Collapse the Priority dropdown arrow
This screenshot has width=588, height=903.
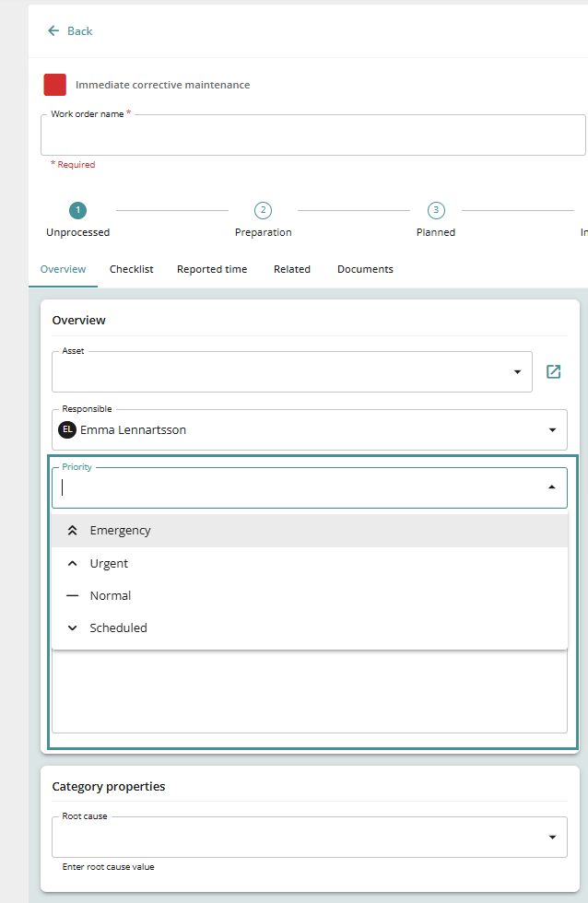point(552,487)
